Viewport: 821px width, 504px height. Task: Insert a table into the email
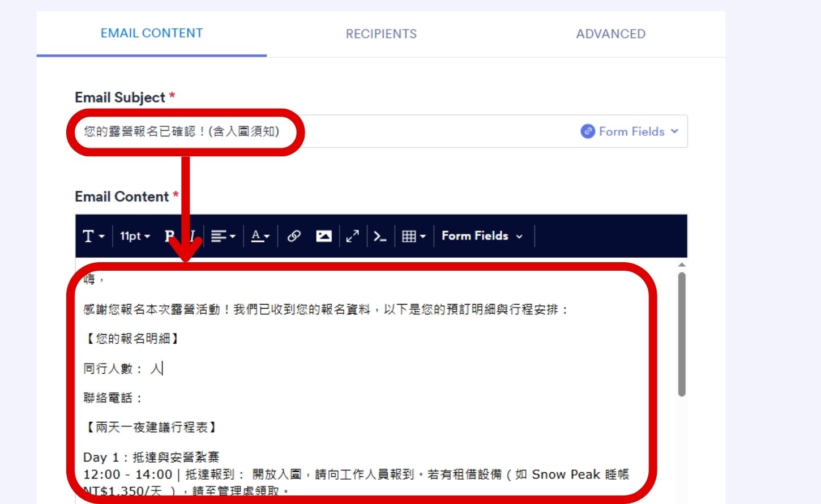[410, 236]
